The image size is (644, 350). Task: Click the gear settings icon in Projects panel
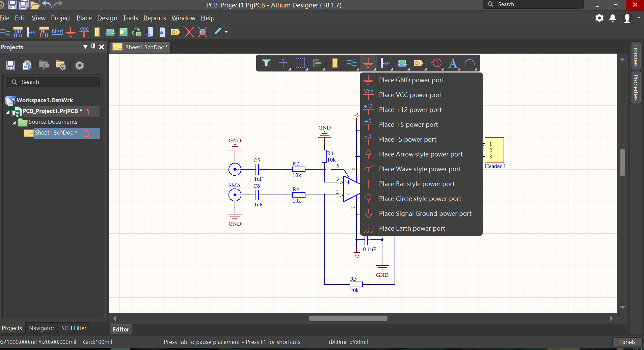point(80,65)
